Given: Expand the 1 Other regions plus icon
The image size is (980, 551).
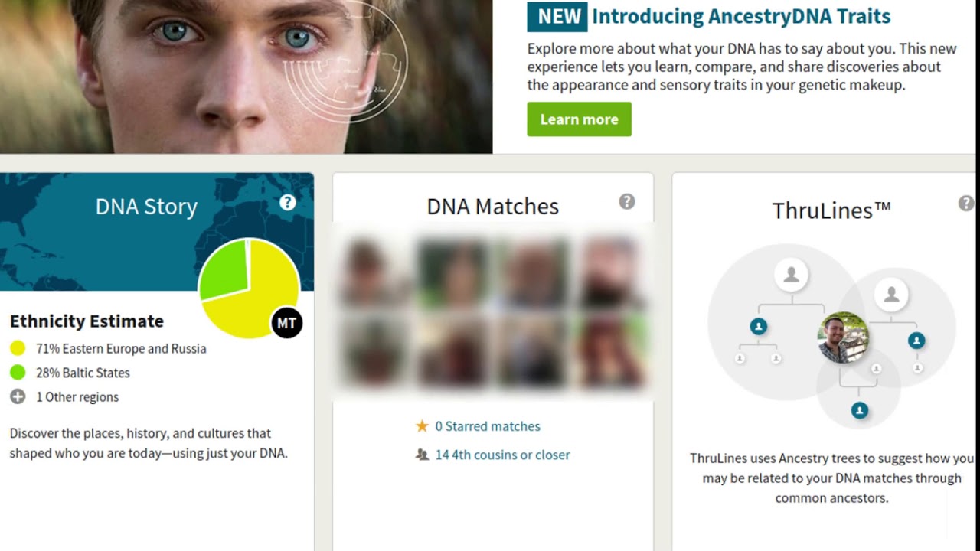Looking at the screenshot, I should [18, 396].
